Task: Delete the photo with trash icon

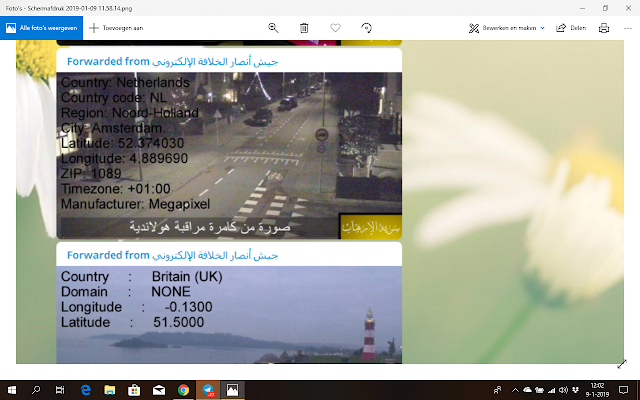Action: (304, 28)
